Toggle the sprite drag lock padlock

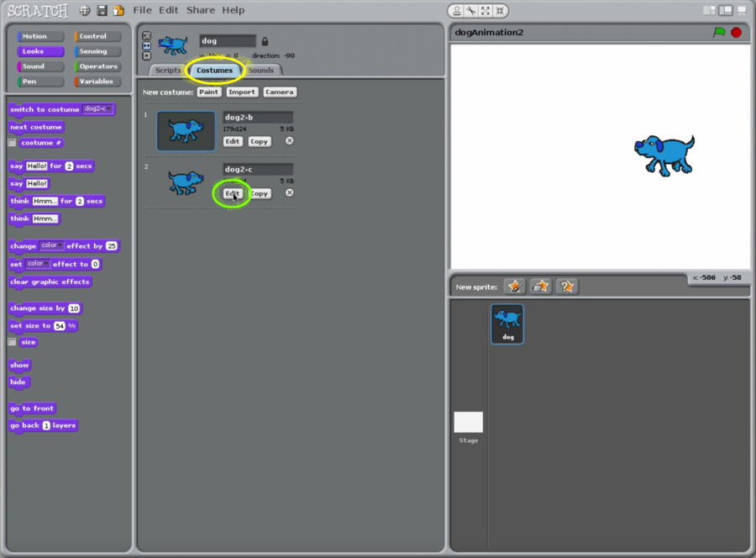265,41
